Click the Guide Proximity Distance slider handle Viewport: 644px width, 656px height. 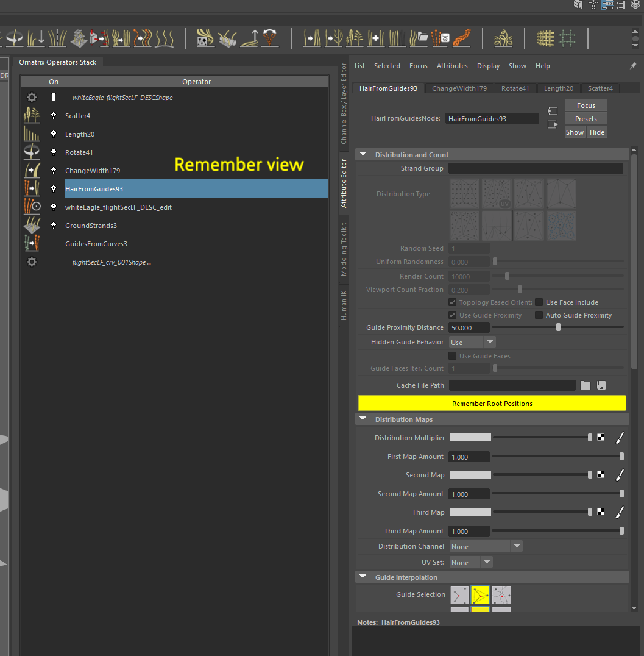558,328
